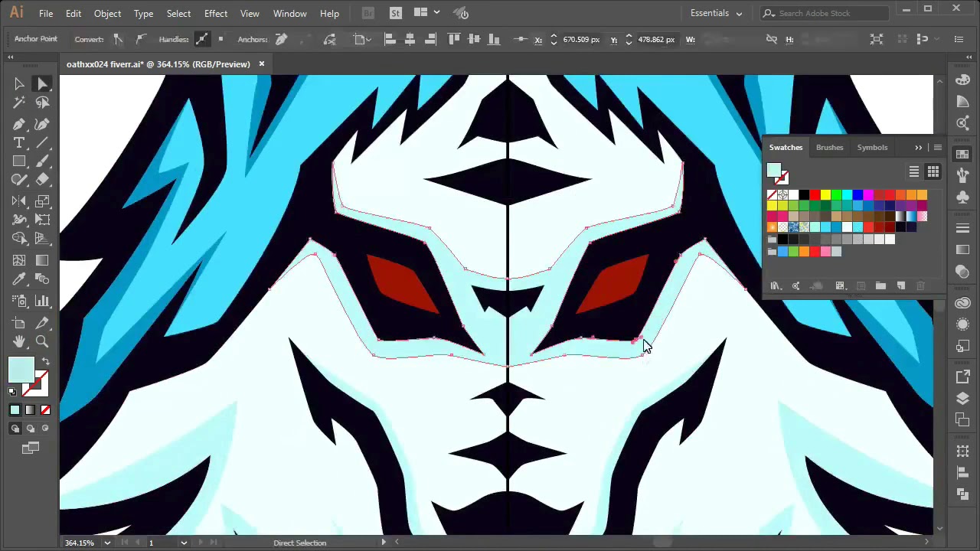Open the File menu
The width and height of the screenshot is (980, 551).
click(46, 13)
